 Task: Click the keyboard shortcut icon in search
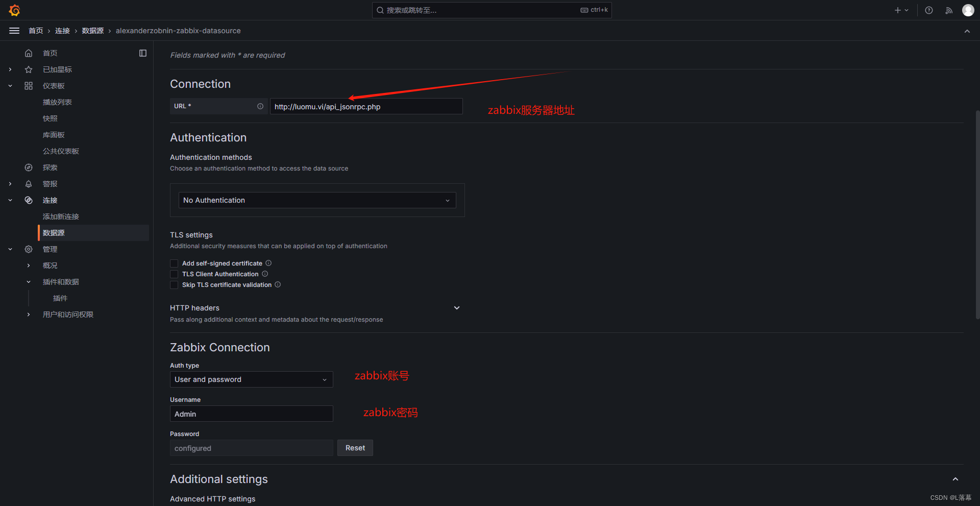click(x=584, y=10)
